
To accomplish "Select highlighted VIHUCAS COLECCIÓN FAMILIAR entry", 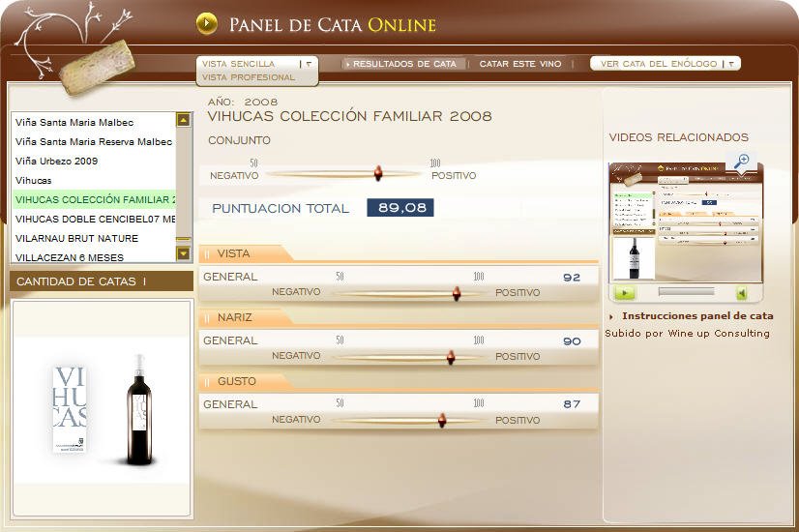I will pyautogui.click(x=94, y=200).
